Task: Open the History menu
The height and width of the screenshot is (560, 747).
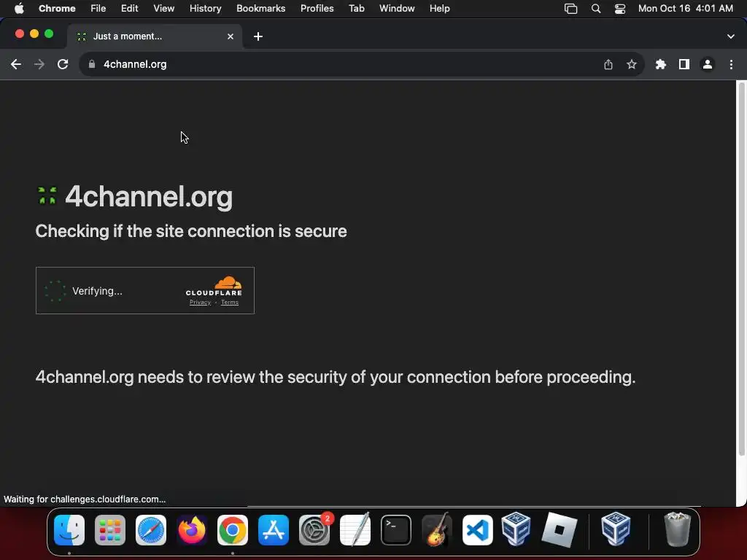Action: pyautogui.click(x=205, y=9)
